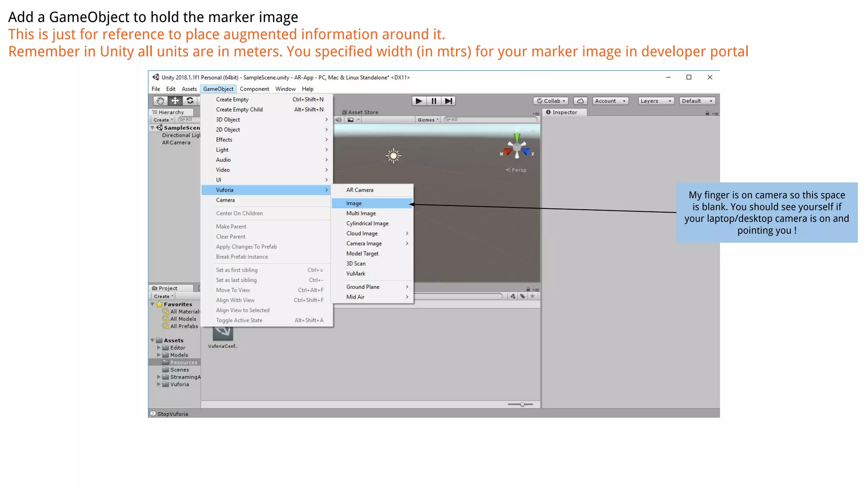The width and height of the screenshot is (868, 488).
Task: Collapse the SampleScene hierarchy node
Action: click(x=152, y=128)
